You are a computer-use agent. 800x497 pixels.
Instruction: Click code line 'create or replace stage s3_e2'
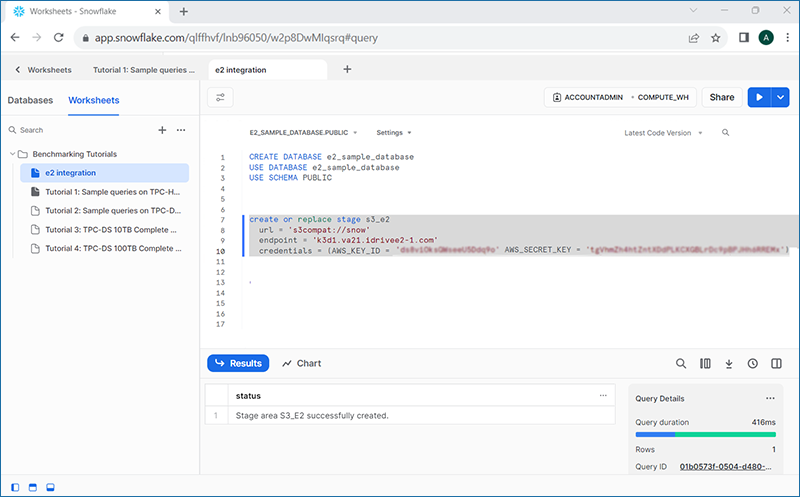tap(319, 219)
